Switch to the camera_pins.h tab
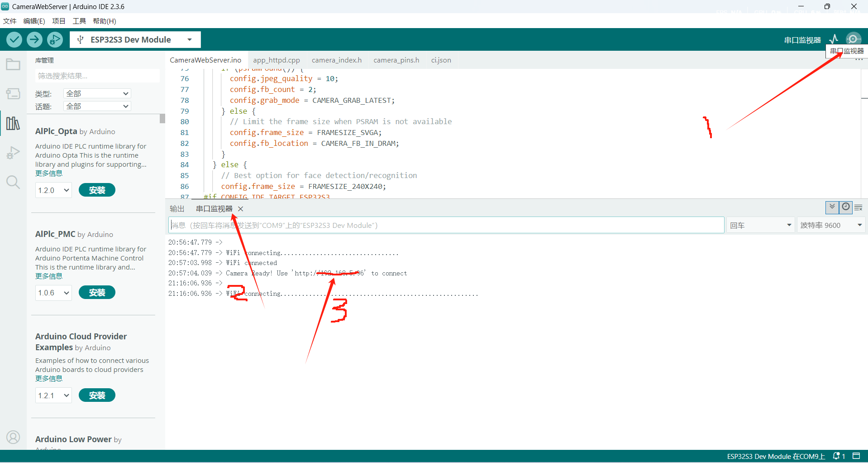The height and width of the screenshot is (463, 868). [x=396, y=60]
